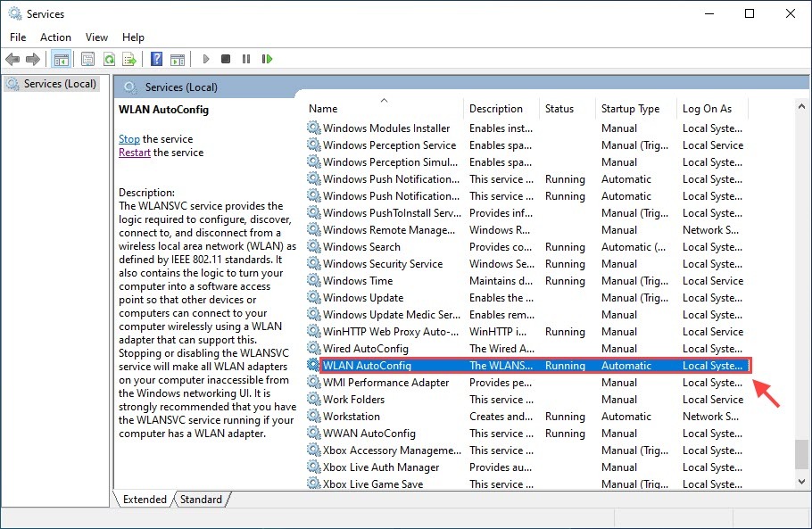This screenshot has height=529, width=812.
Task: Select the gear icon for Xbox Live Auth Manager
Action: point(313,467)
